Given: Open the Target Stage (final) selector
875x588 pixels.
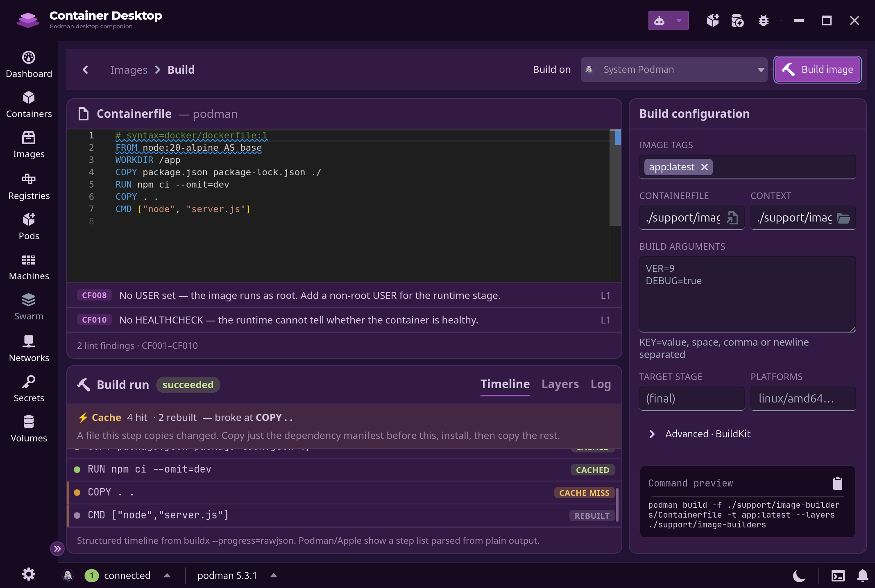Looking at the screenshot, I should pyautogui.click(x=692, y=398).
